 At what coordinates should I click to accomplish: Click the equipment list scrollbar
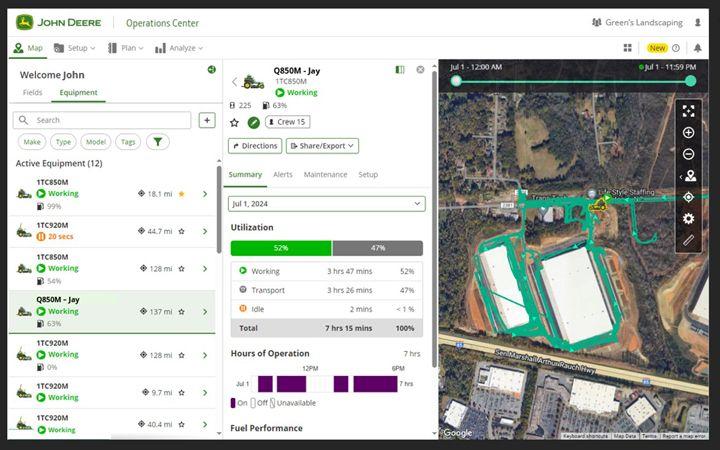219,209
